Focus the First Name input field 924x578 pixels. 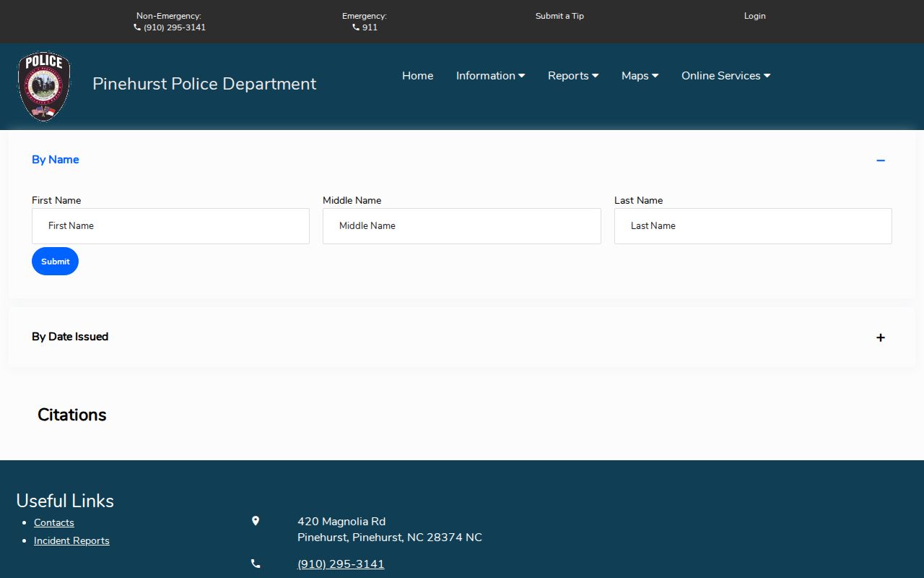170,226
